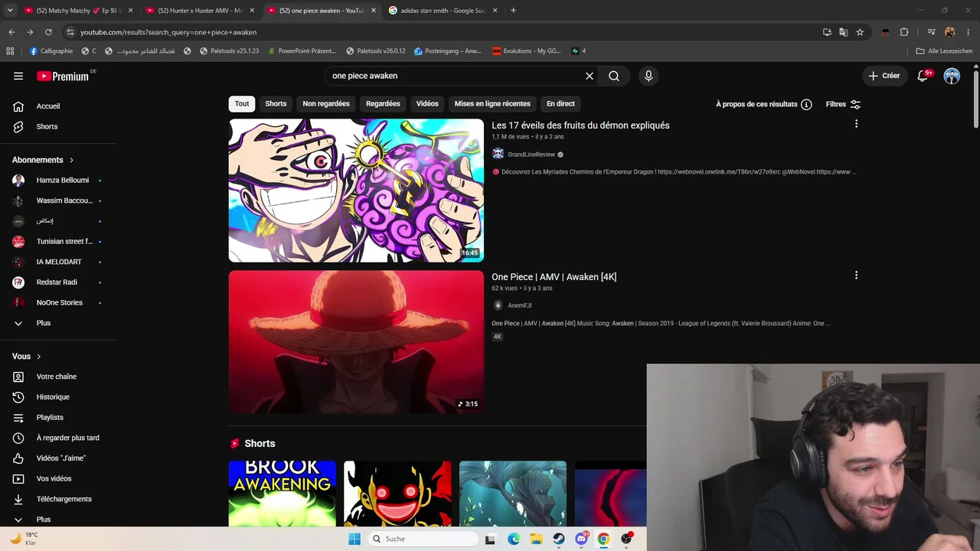Image resolution: width=980 pixels, height=551 pixels.
Task: Switch to the Matchy Matchy Ep 93 tab
Action: click(x=77, y=11)
